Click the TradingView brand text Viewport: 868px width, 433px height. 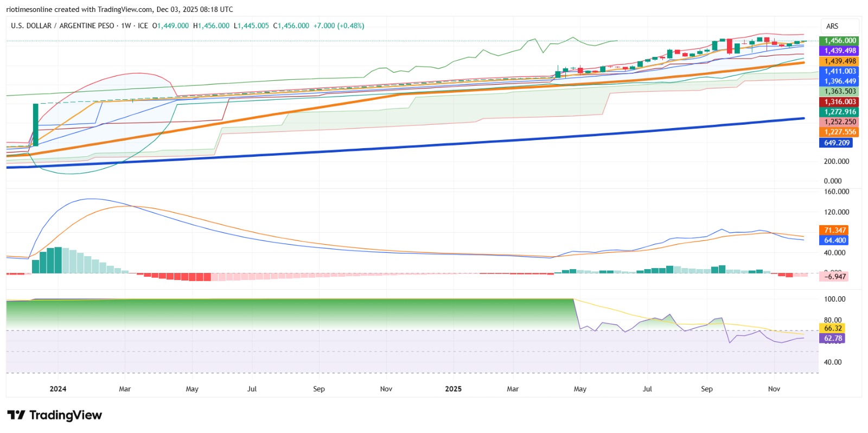pyautogui.click(x=66, y=415)
